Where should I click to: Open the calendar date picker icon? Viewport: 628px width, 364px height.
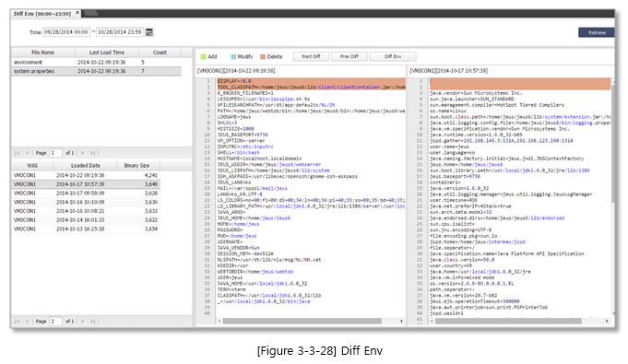[x=149, y=32]
